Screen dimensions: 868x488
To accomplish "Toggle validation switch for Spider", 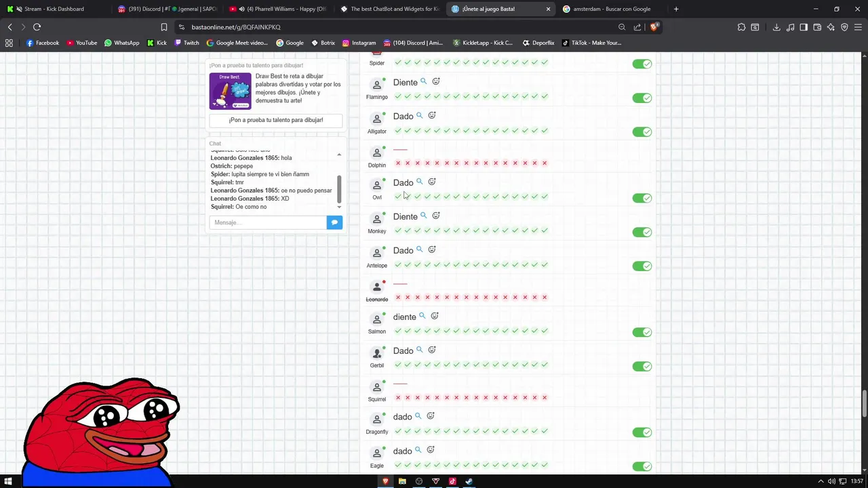I will 642,64.
